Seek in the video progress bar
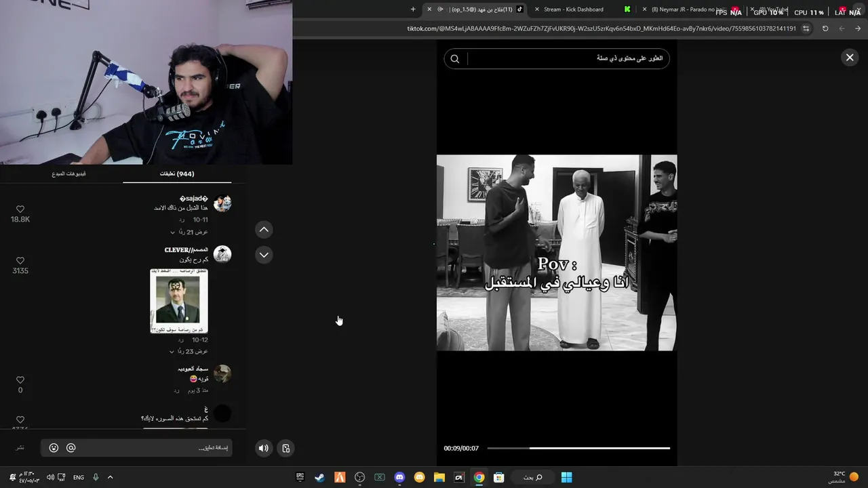 (x=578, y=448)
